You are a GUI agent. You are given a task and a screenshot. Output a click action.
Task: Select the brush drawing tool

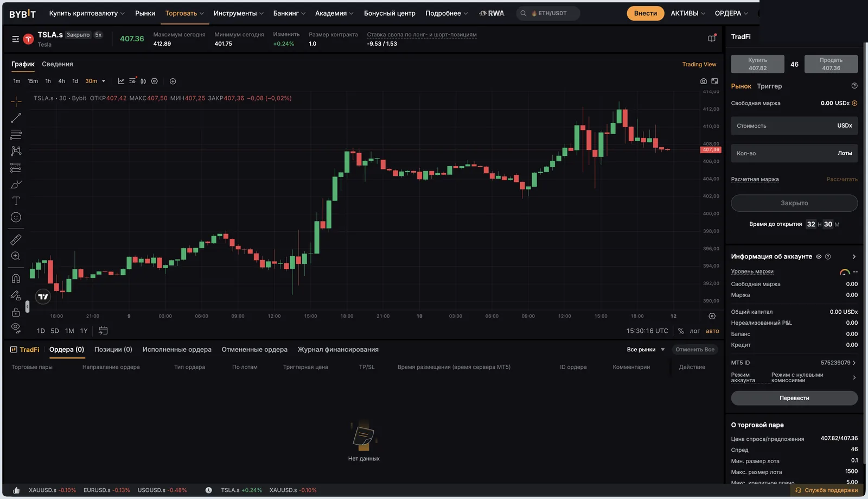tap(16, 185)
